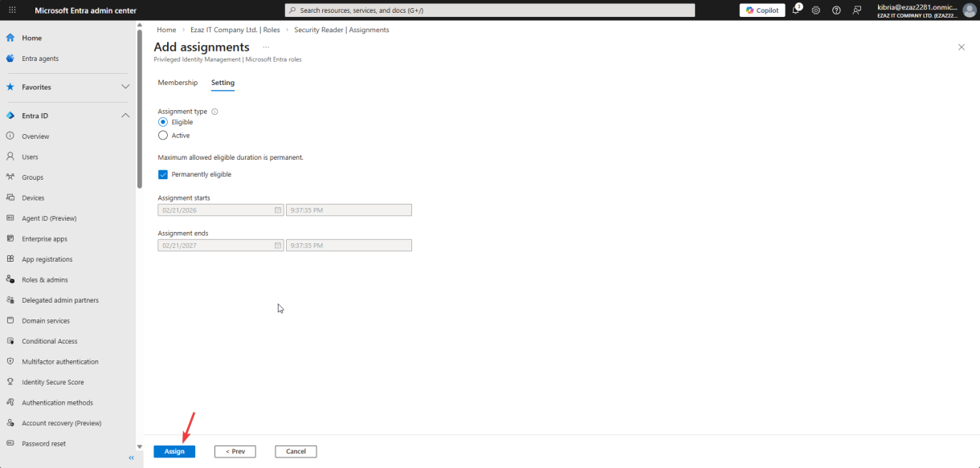Open Ezaz IT Company Ltd. | Roles breadcrumb
Viewport: 980px width, 468px height.
pyautogui.click(x=235, y=30)
